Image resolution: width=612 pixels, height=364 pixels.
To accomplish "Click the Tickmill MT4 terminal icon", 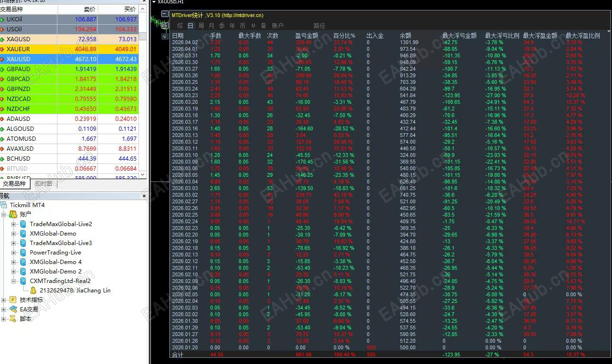I will click(x=3, y=205).
